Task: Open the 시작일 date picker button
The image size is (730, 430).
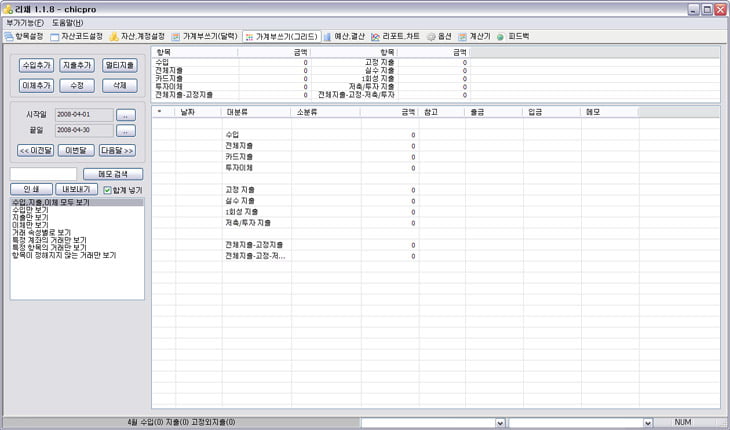Action: pyautogui.click(x=125, y=115)
